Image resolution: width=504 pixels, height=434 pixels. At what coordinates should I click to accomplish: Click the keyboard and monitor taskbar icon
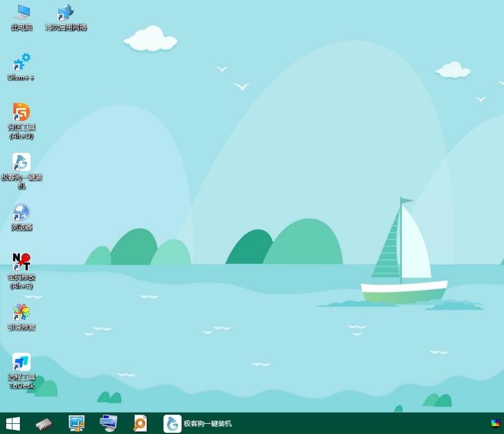click(x=108, y=423)
